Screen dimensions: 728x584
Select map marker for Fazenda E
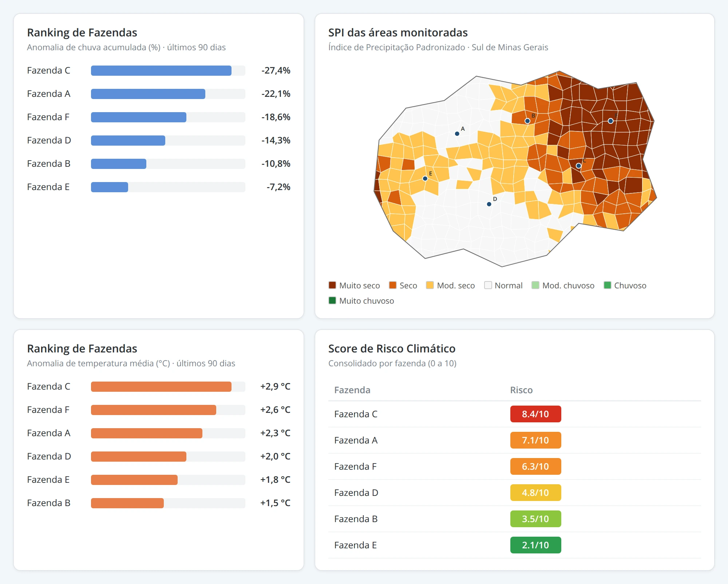coord(425,178)
